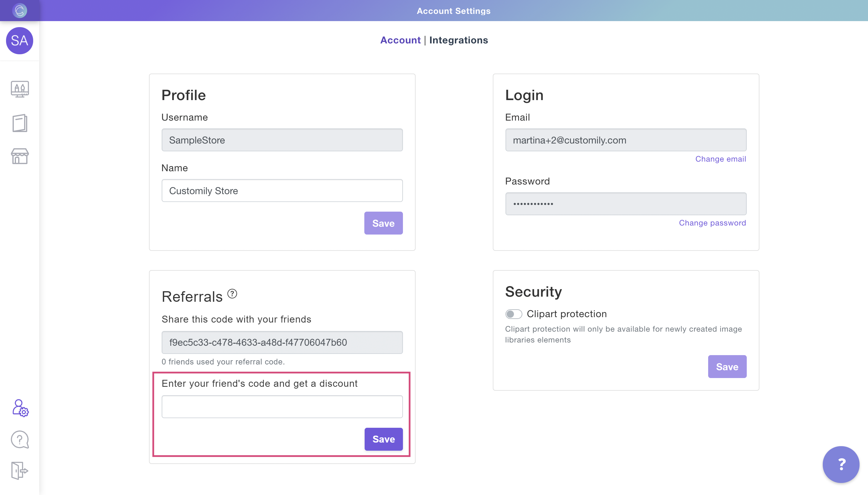Image resolution: width=868 pixels, height=495 pixels.
Task: Save the Profile section
Action: 383,223
